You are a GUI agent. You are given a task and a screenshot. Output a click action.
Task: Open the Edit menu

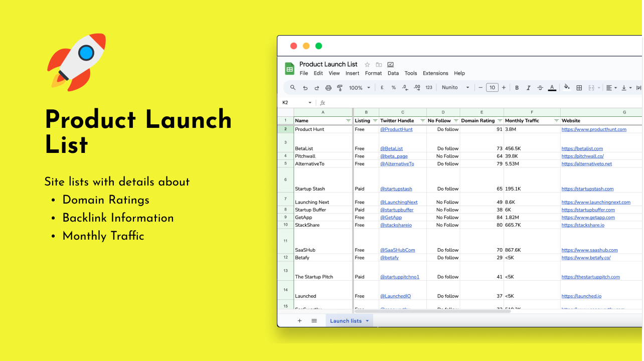pyautogui.click(x=318, y=73)
